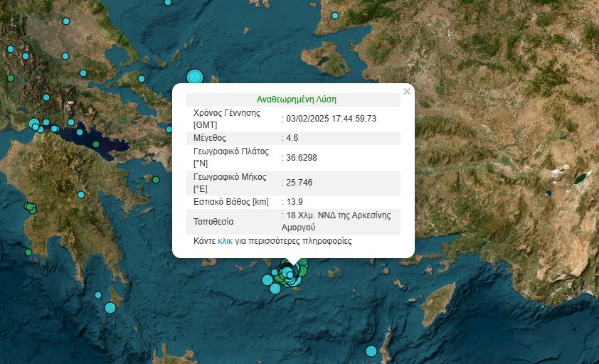Select the 'Αναθεωρημένη Λύση' popup header
This screenshot has width=599, height=364.
pos(297,100)
